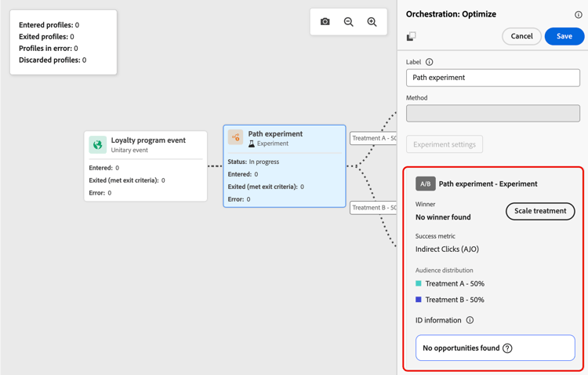
Task: Select the Loyalty program event globe icon
Action: click(98, 144)
